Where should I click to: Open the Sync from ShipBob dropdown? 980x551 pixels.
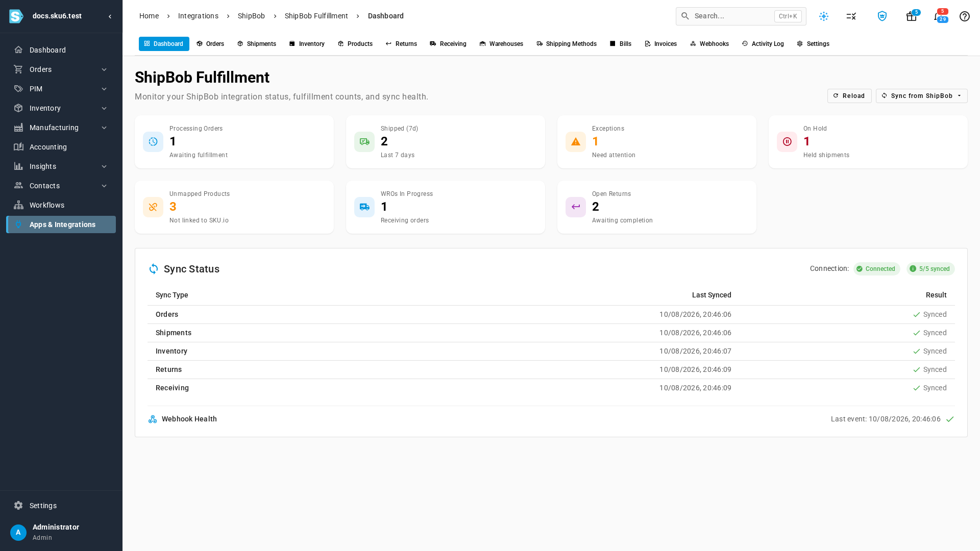coord(921,96)
